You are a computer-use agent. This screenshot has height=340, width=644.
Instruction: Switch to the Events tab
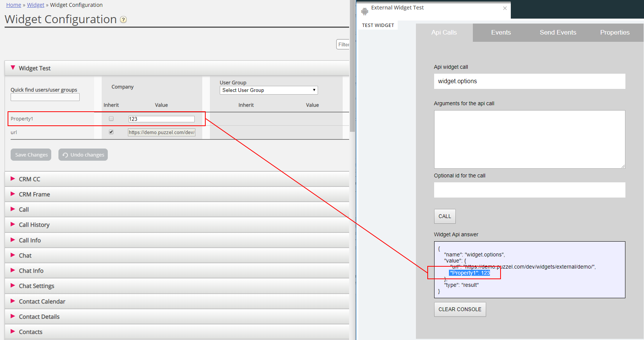pos(501,33)
